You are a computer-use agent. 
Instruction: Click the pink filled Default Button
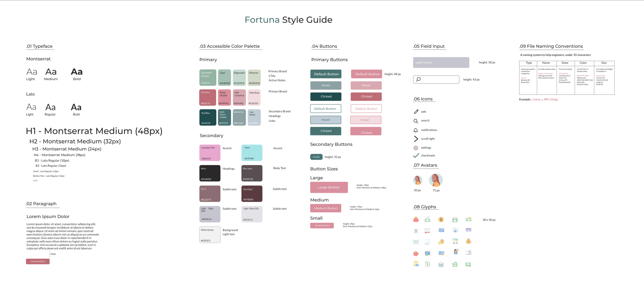(x=367, y=74)
